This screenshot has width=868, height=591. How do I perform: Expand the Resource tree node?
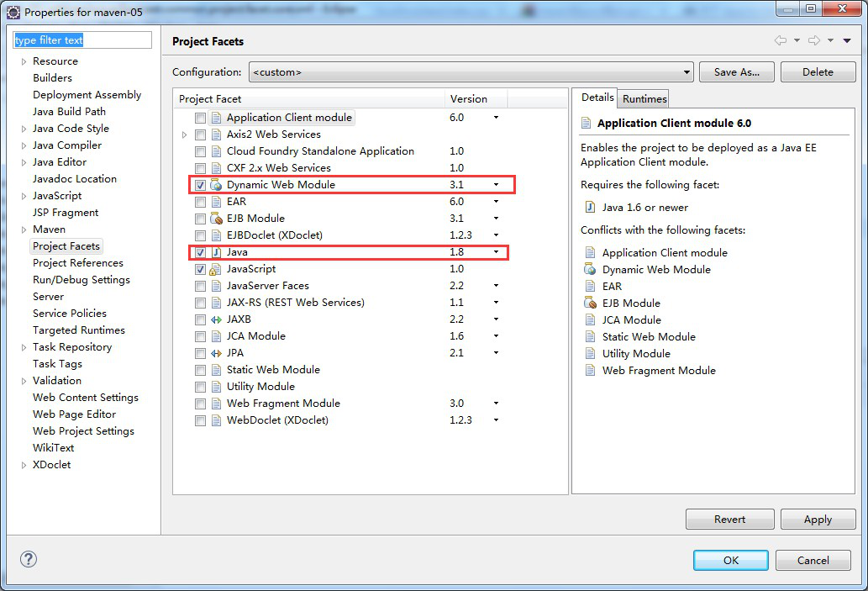click(24, 61)
